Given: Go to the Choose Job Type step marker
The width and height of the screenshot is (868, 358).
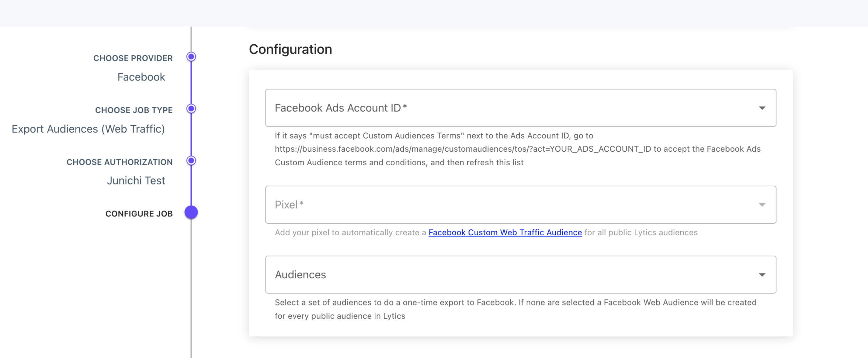Looking at the screenshot, I should click(x=191, y=109).
